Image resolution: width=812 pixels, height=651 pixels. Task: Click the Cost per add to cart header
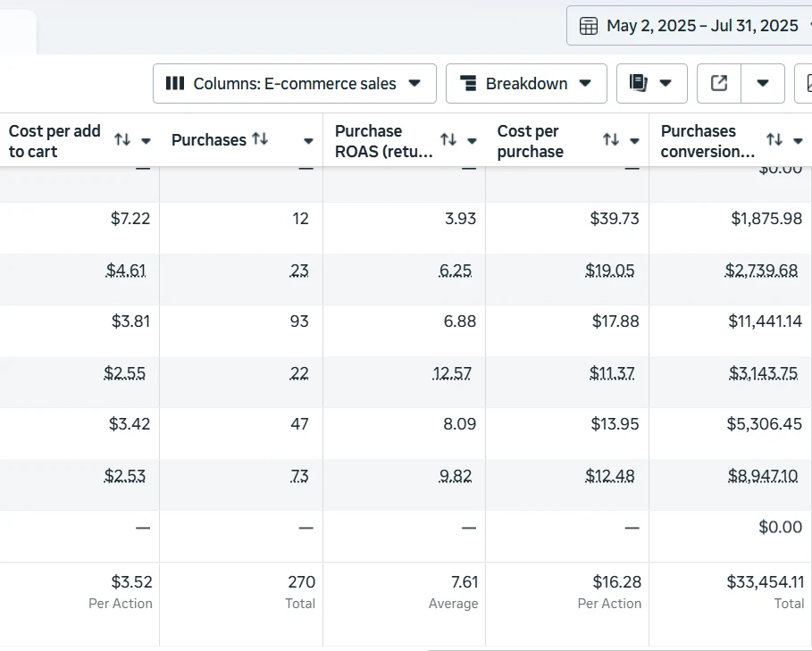54,141
